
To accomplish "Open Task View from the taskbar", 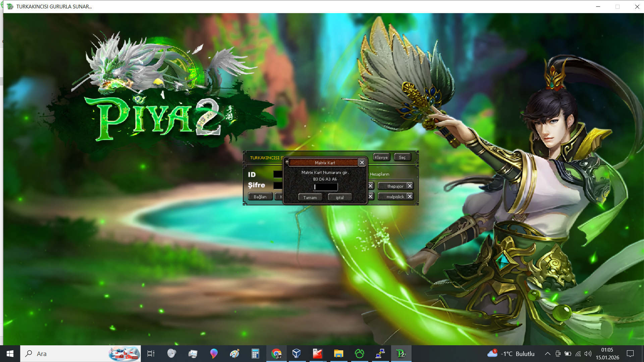I will click(x=151, y=354).
